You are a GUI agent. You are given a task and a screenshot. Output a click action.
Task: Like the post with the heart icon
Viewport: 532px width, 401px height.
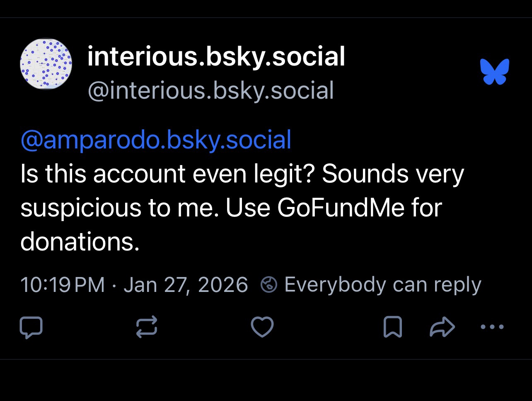(263, 326)
